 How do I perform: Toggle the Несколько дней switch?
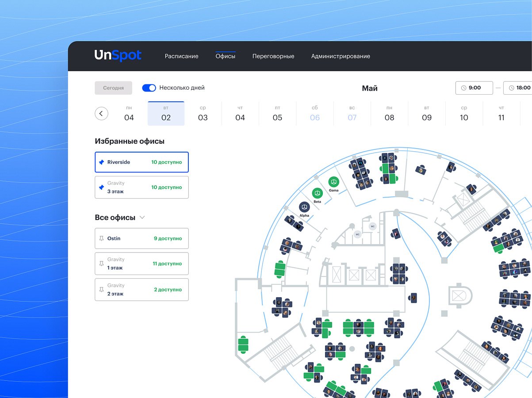coord(149,88)
